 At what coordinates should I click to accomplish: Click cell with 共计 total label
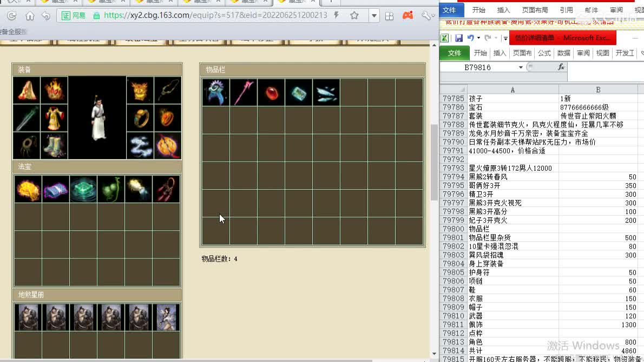pos(513,351)
